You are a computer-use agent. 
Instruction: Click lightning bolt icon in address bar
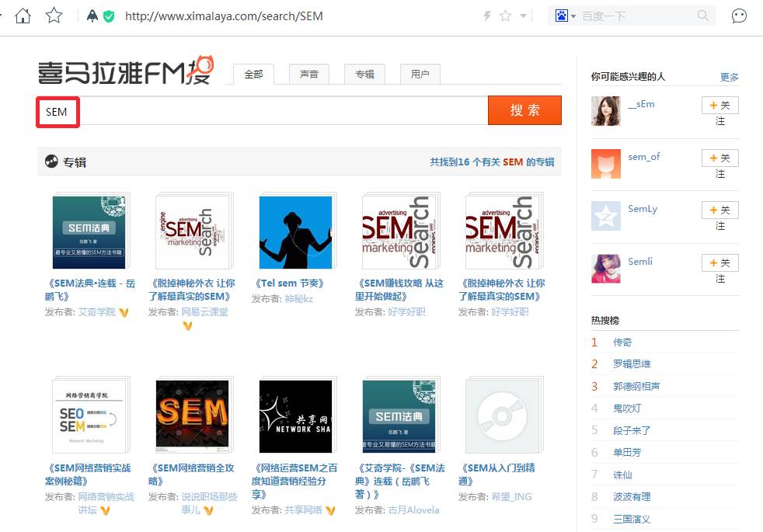(x=487, y=16)
